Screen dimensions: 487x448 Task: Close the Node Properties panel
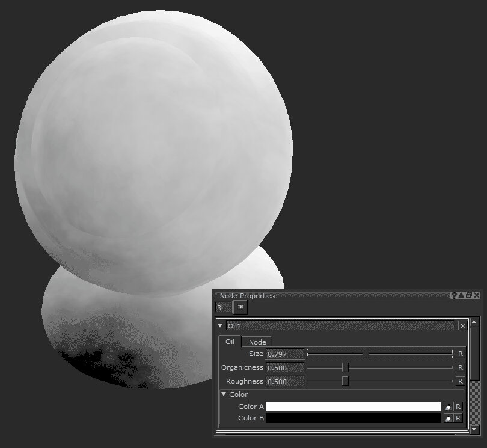[x=477, y=295]
